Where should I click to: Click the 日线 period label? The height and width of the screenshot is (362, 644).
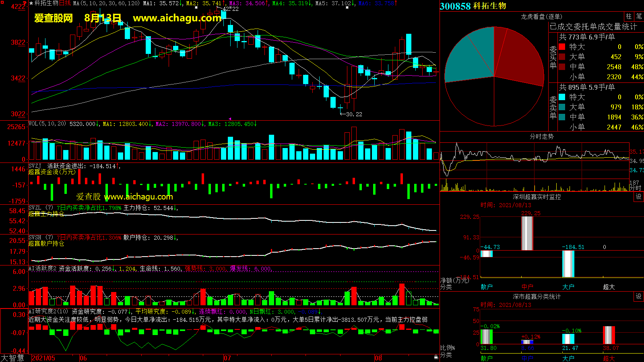click(65, 3)
